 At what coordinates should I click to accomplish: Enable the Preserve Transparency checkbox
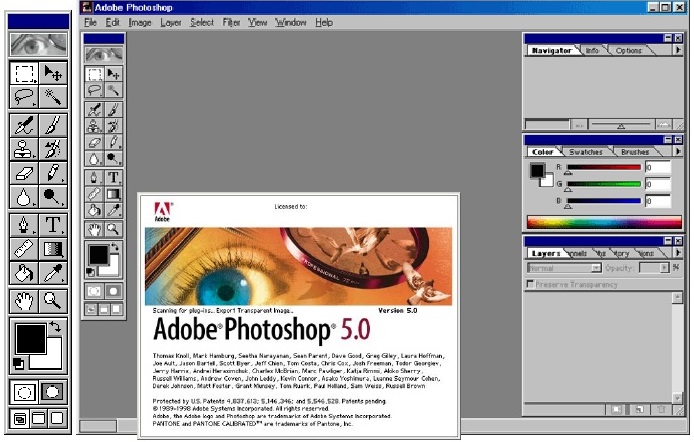[530, 284]
